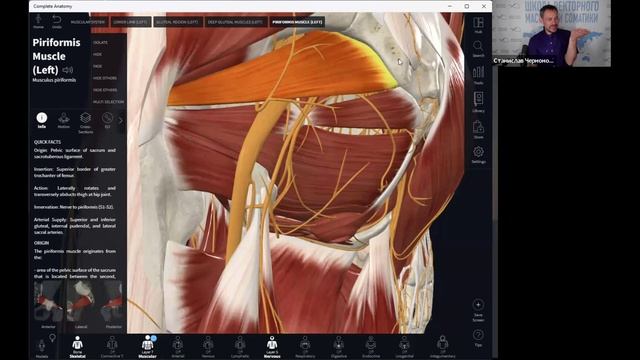
Task: Open the Hub icon
Action: point(478,25)
